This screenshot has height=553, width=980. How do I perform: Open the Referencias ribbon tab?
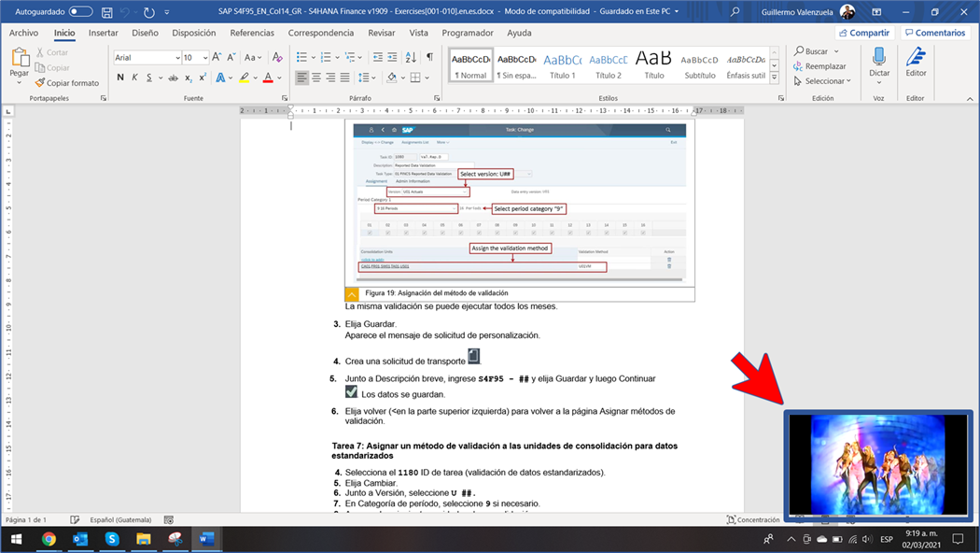[252, 33]
